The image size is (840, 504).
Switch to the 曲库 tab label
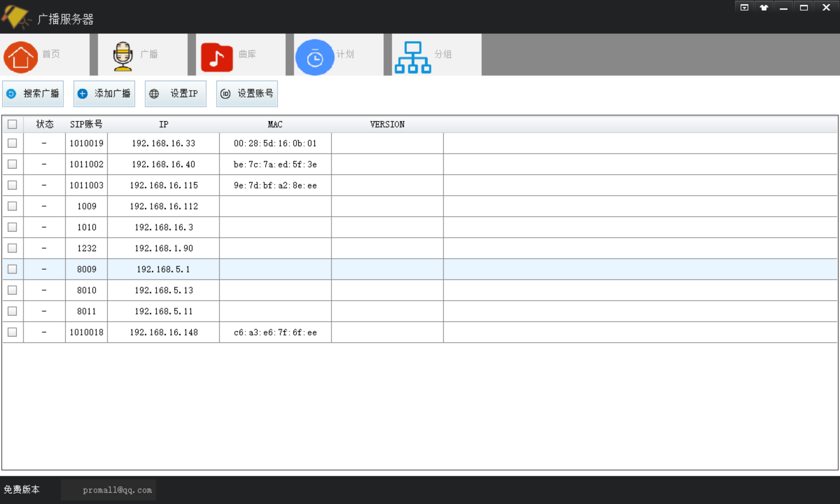(247, 54)
